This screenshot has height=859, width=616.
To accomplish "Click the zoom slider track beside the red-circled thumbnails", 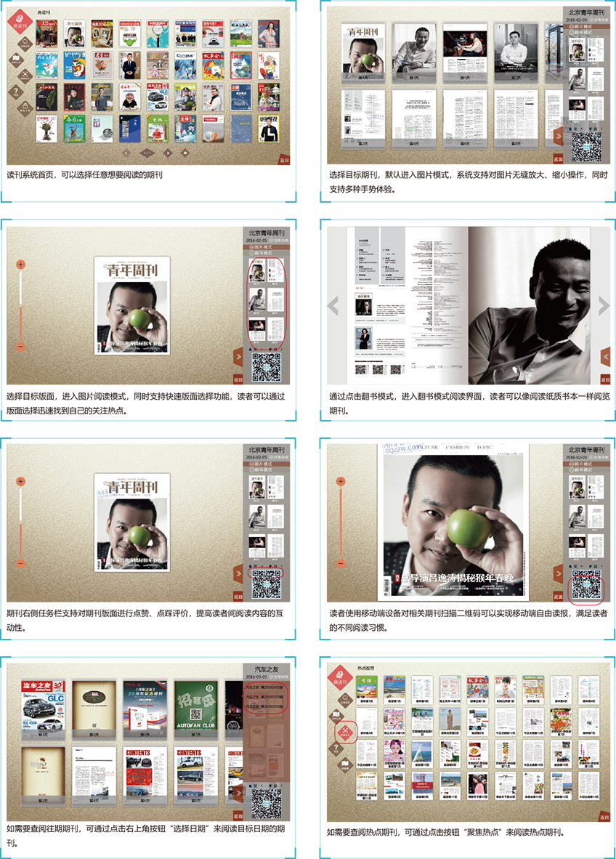I will pyautogui.click(x=21, y=306).
